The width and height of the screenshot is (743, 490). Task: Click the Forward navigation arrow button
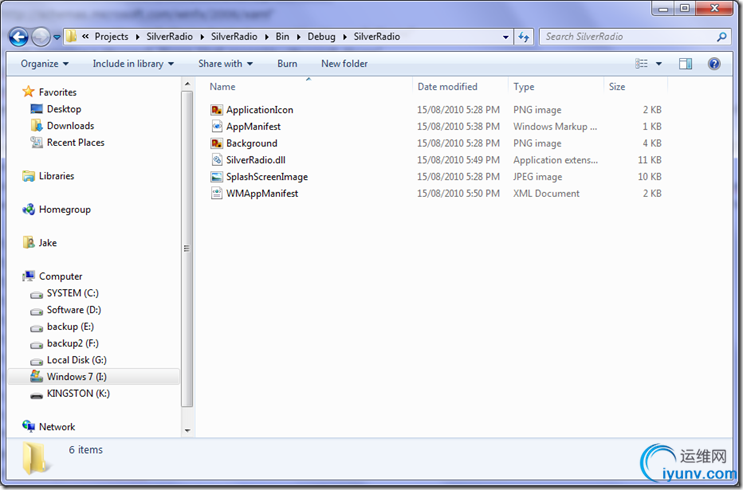[x=41, y=37]
